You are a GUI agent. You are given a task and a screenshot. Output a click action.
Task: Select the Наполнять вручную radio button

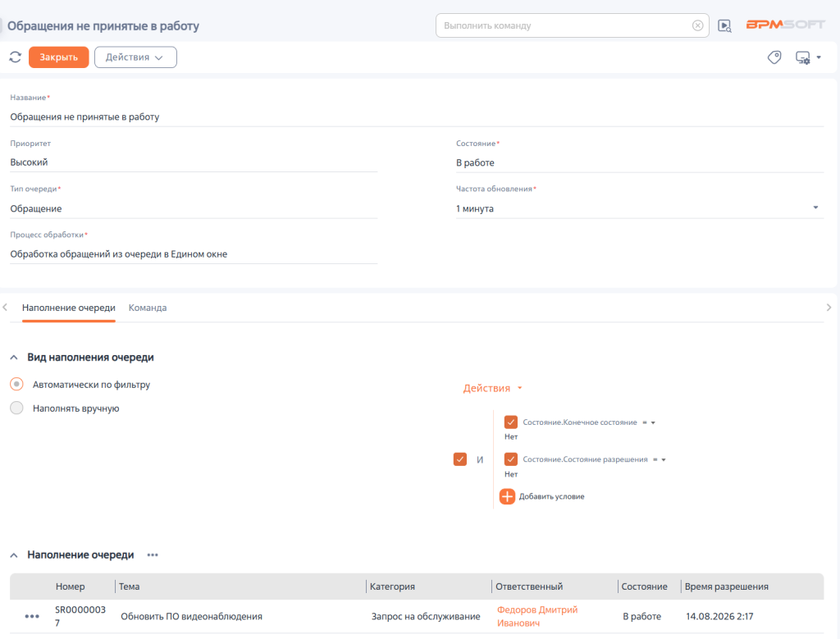pyautogui.click(x=16, y=409)
